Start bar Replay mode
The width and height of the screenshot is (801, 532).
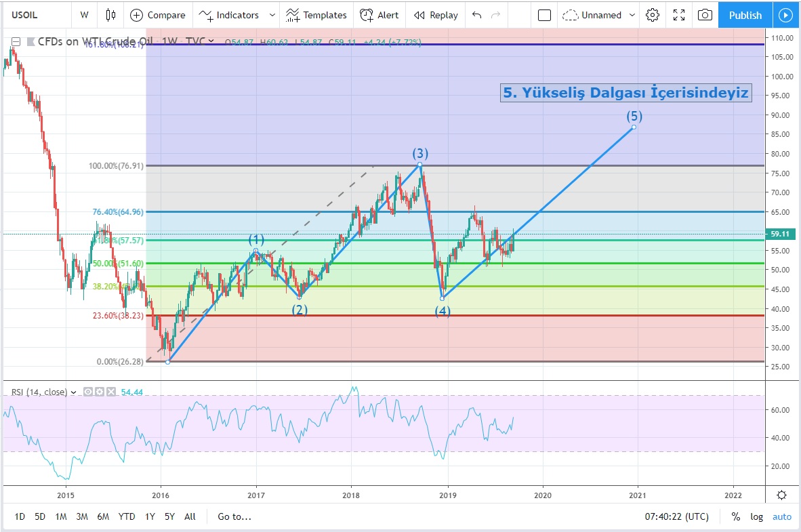(x=436, y=15)
